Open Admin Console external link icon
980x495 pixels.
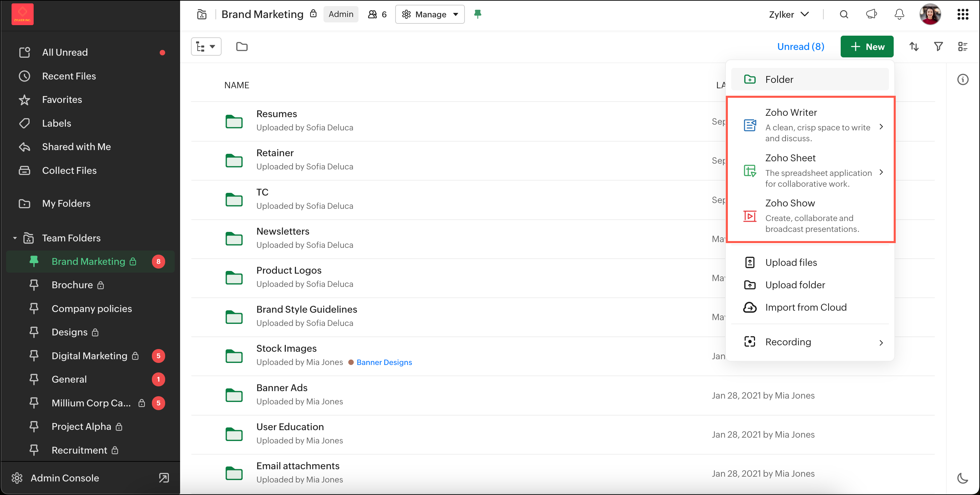click(164, 478)
